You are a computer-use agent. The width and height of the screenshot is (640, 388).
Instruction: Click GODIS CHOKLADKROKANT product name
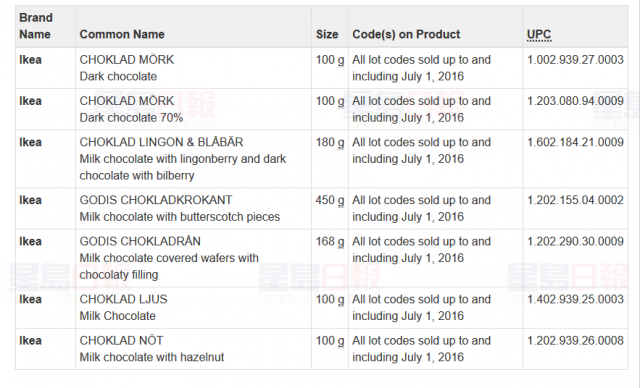[x=156, y=200]
